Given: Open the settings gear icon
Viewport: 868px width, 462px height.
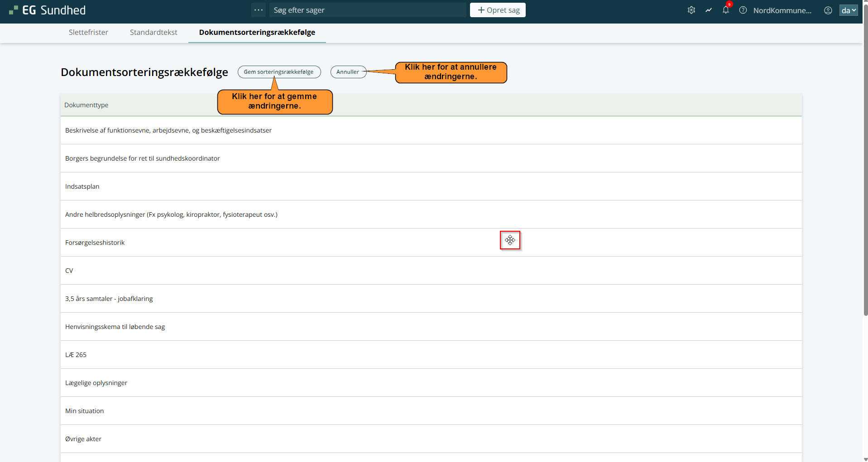Looking at the screenshot, I should [x=691, y=10].
